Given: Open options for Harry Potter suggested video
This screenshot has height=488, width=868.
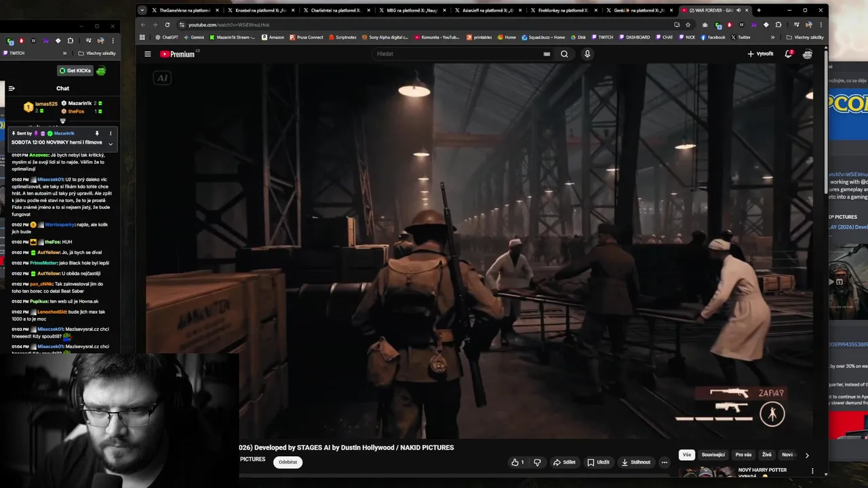Looking at the screenshot, I should [x=812, y=471].
